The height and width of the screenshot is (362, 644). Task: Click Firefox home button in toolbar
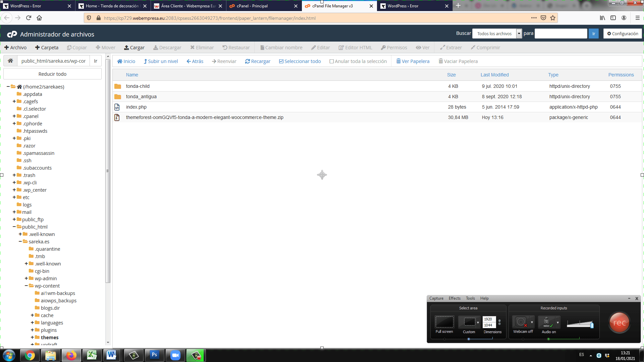pos(39,18)
